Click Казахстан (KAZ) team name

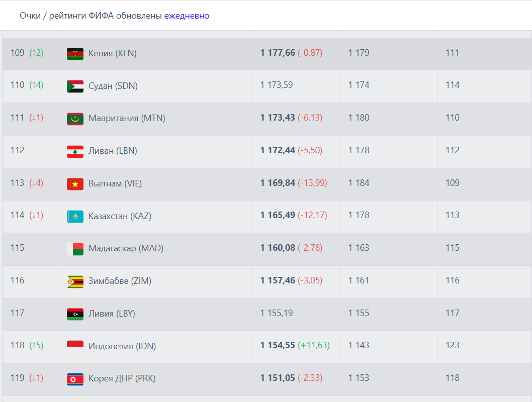[120, 216]
